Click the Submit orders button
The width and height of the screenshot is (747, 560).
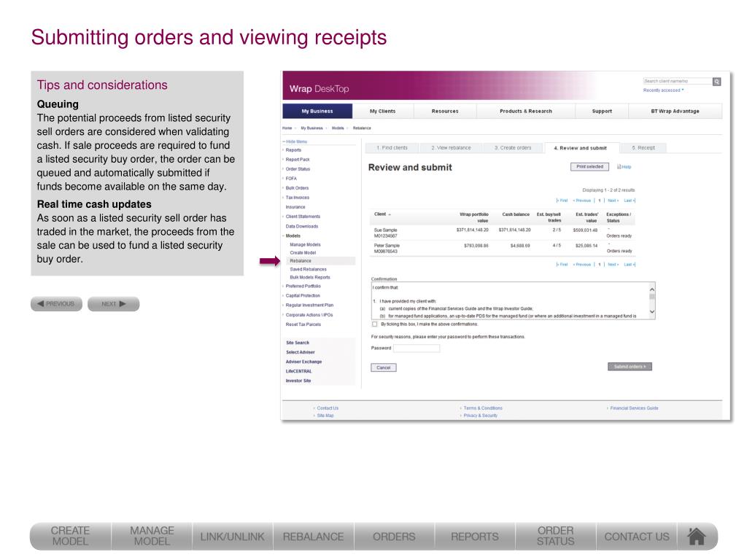click(630, 367)
